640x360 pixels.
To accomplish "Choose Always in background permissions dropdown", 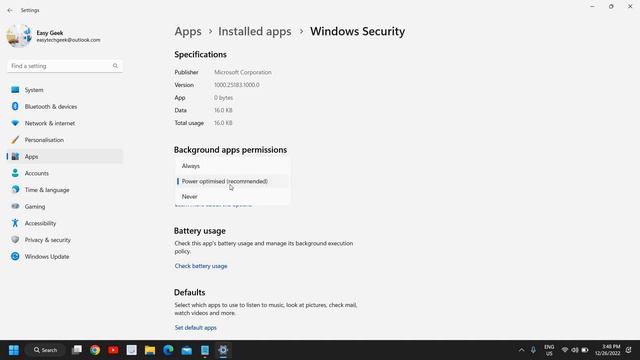I will coord(233,166).
